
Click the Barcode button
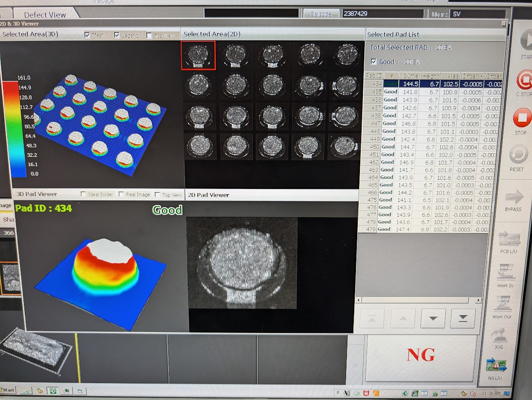321,14
